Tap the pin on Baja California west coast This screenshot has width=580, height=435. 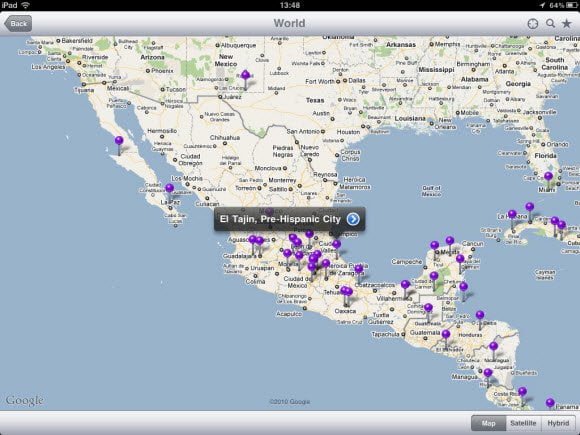(x=119, y=141)
